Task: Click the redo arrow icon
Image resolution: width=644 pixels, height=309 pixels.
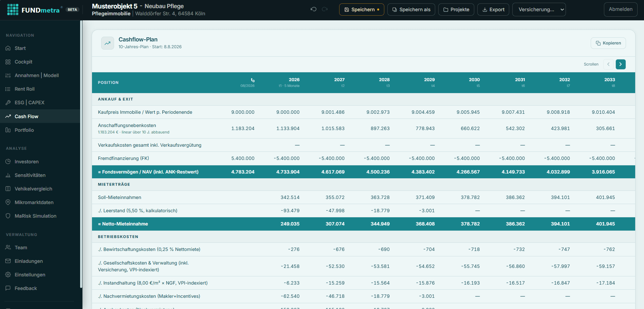Action: point(325,9)
